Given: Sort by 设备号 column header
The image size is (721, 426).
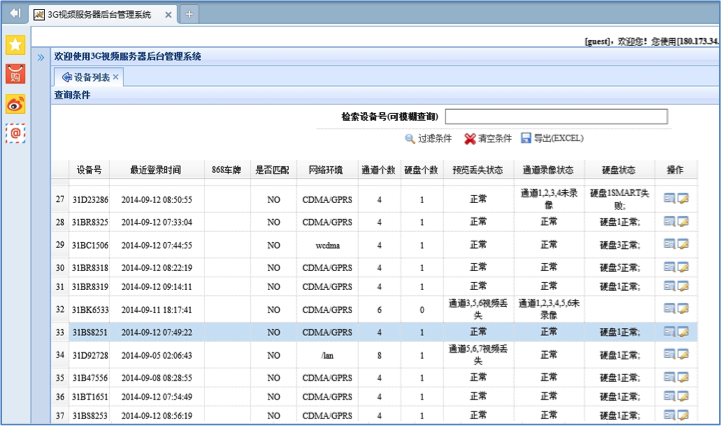Looking at the screenshot, I should (89, 170).
